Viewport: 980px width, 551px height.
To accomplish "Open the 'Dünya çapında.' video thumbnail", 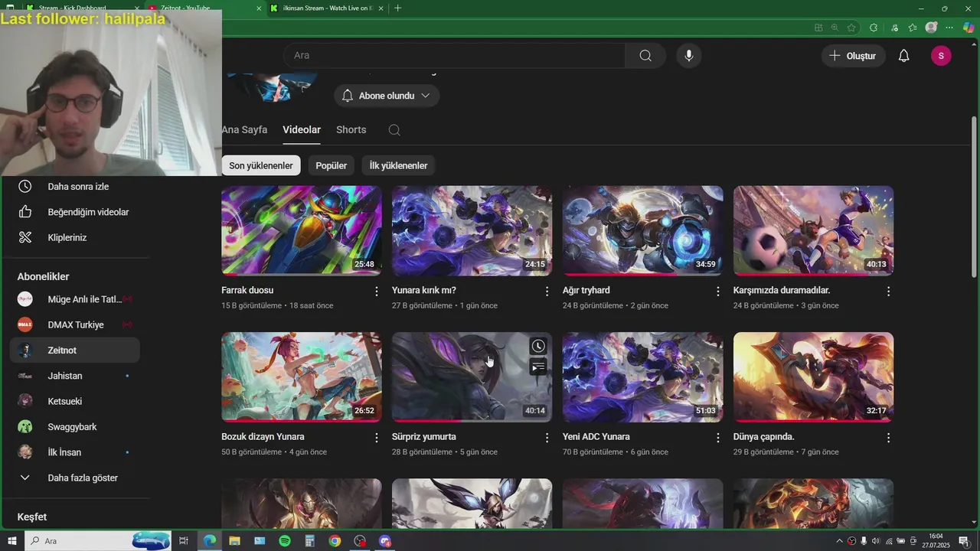I will point(813,377).
